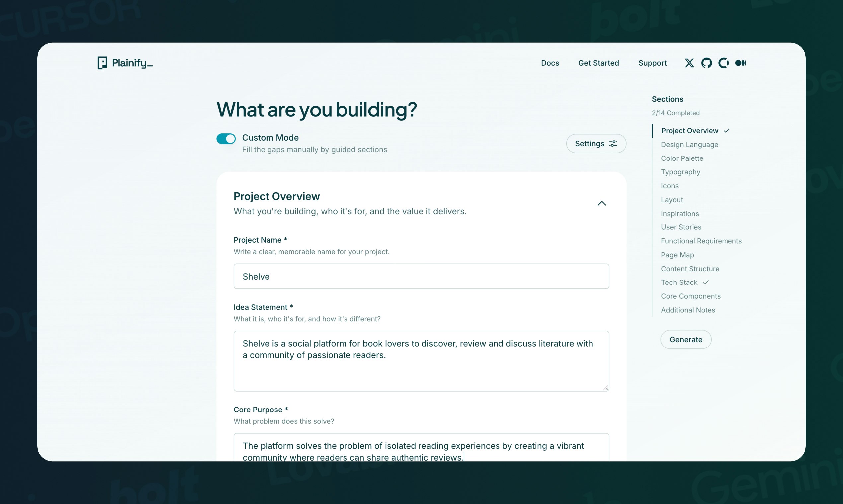Image resolution: width=843 pixels, height=504 pixels.
Task: Navigate to Functional Requirements section
Action: coord(701,241)
